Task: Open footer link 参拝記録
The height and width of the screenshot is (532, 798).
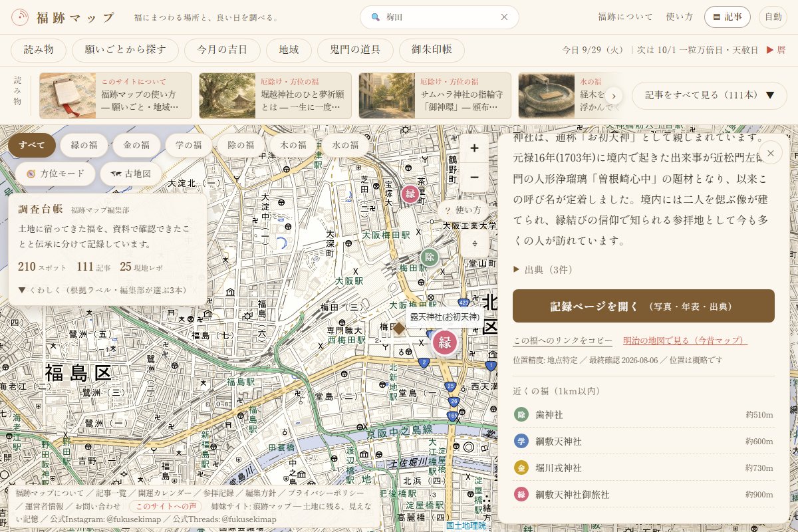Action: point(220,493)
